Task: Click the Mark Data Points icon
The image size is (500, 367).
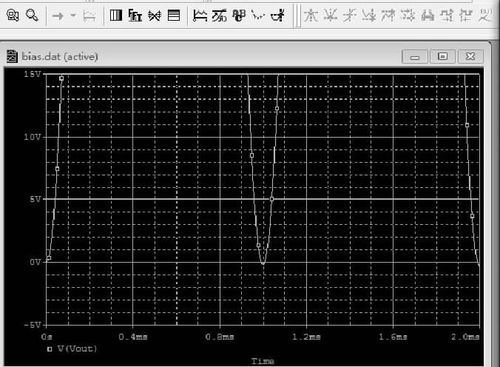Action: pos(258,15)
